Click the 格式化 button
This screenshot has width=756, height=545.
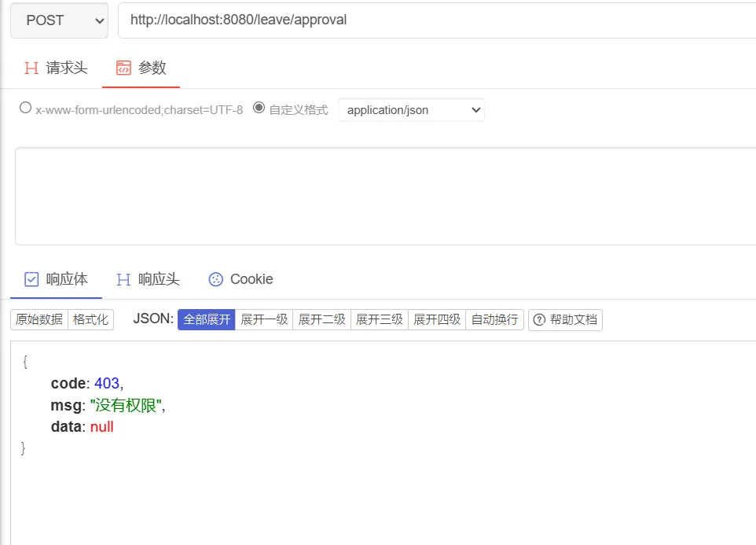(91, 319)
